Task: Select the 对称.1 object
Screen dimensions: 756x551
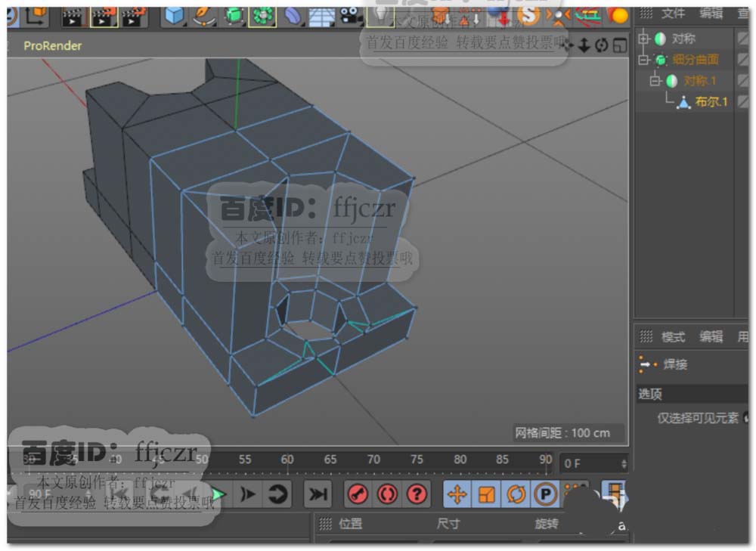Action: point(699,81)
